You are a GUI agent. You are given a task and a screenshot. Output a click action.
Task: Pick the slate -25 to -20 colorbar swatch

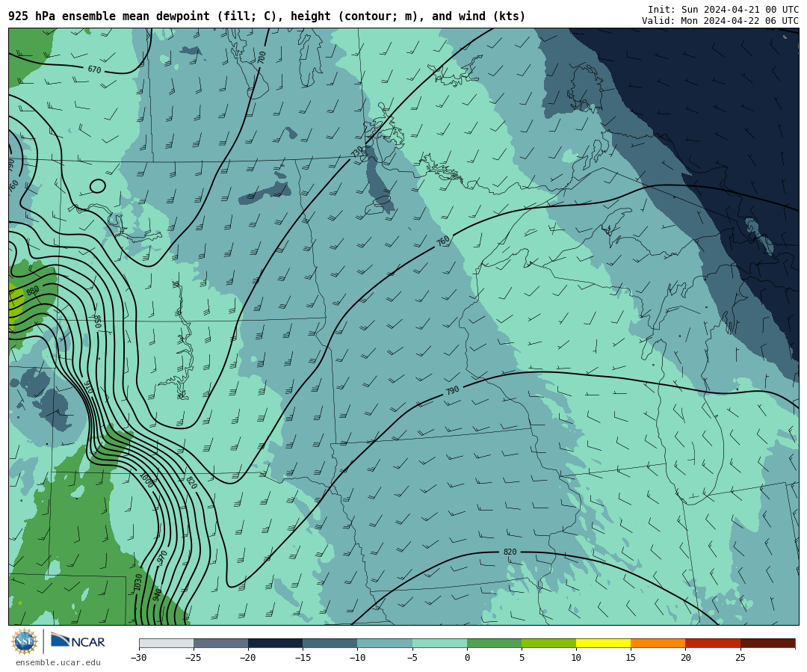coord(220,643)
